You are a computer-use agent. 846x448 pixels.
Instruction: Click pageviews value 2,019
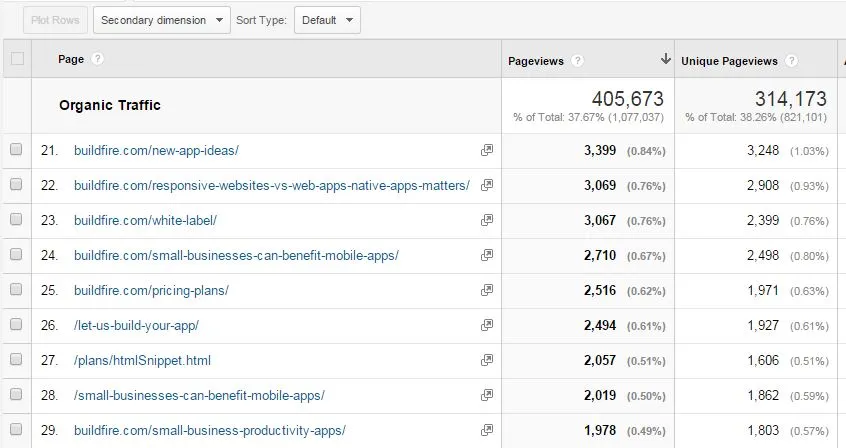tap(600, 395)
